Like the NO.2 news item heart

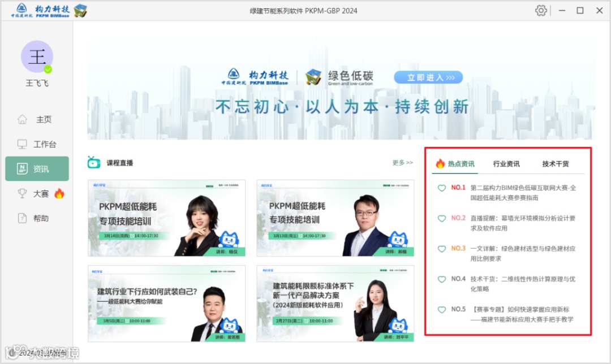point(441,218)
